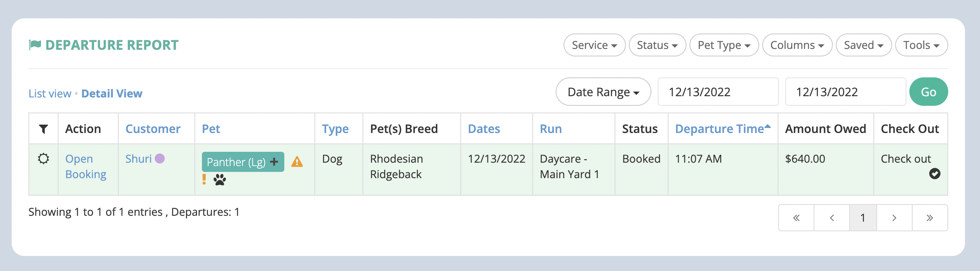Open the Tools menu
The height and width of the screenshot is (271, 980).
(x=921, y=45)
